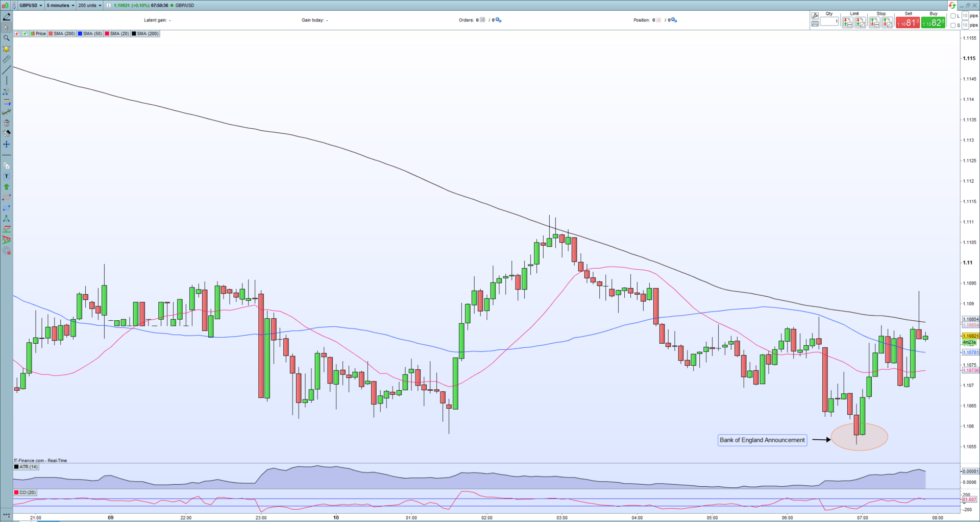
Task: Open the black SMA (200) indicator label
Action: click(x=145, y=34)
